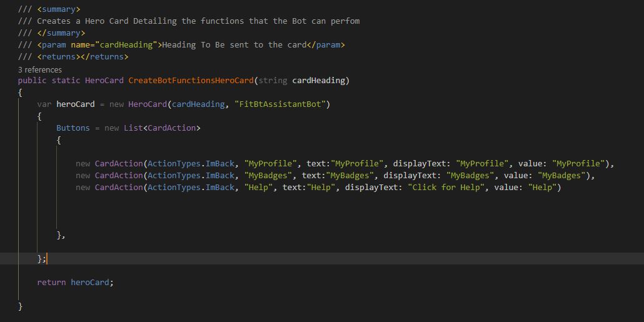Click 'public' keyword in the method declaration
Image resolution: width=644 pixels, height=322 pixels.
(32, 81)
